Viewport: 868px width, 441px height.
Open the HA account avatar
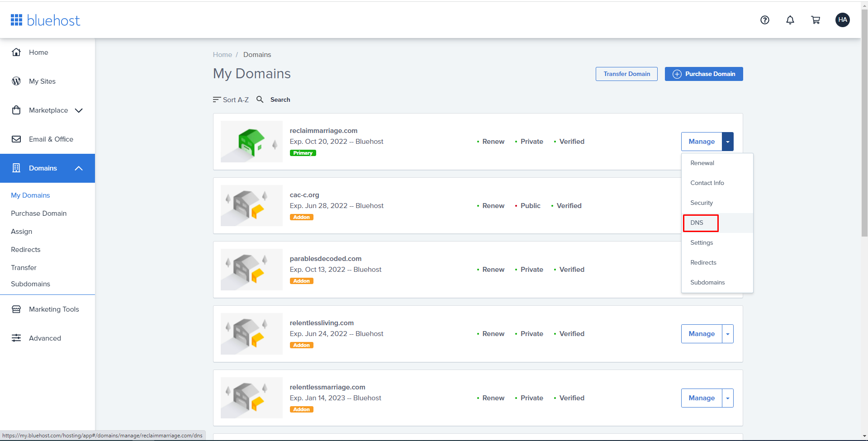[842, 20]
